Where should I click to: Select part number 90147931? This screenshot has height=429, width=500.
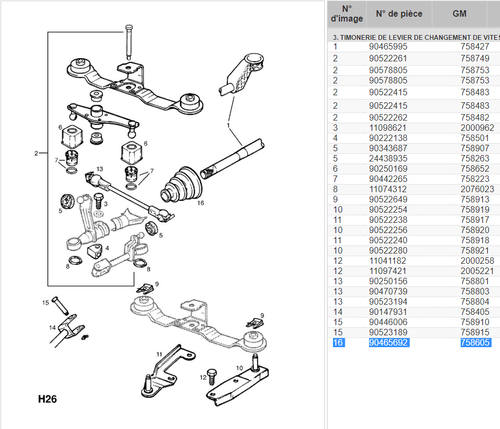tap(388, 312)
